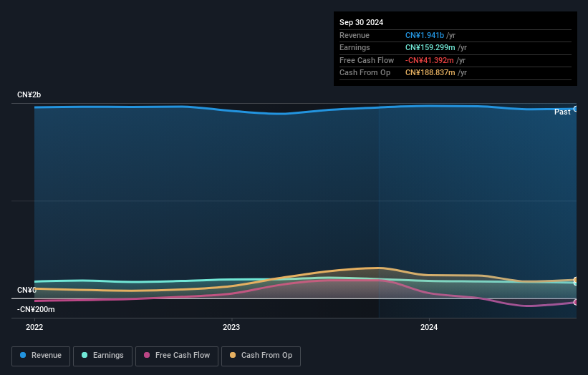Screen dimensions: 588x375
Task: Toggle the Earnings legend button
Action: 102,356
